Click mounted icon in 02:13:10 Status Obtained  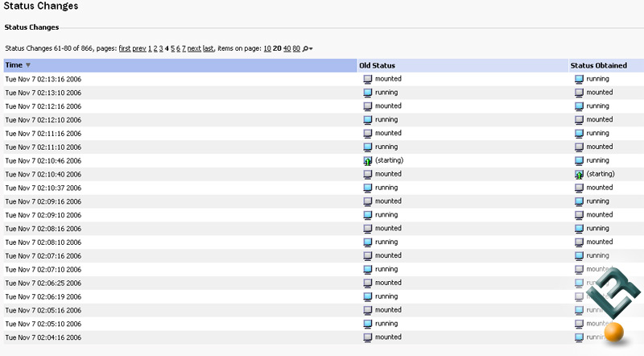(579, 93)
